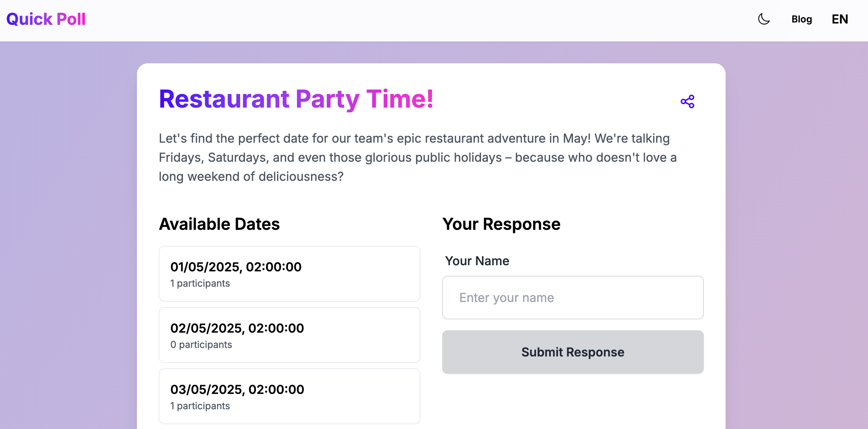Select the 02/05/2025 date option
This screenshot has width=868, height=429.
[x=289, y=335]
